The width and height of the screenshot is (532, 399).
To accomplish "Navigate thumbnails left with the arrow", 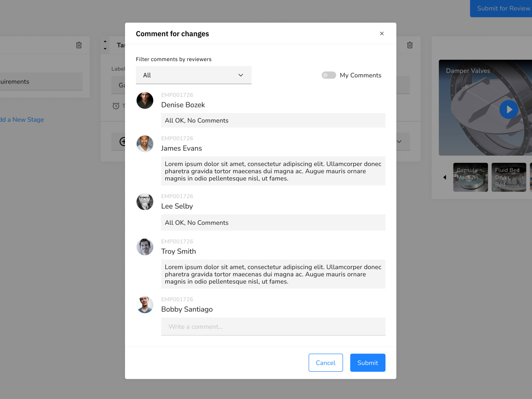I will coord(445,177).
